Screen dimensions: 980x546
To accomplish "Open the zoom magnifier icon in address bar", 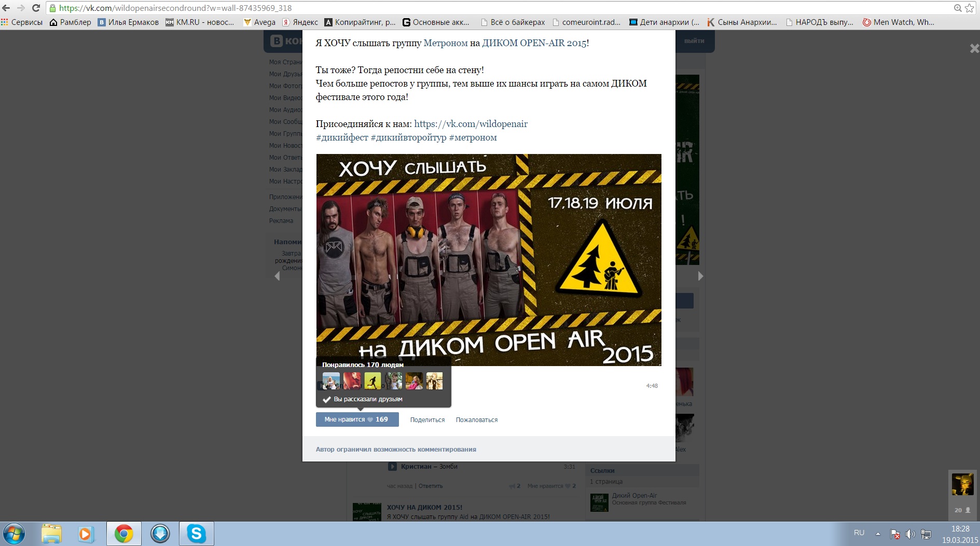I will point(958,8).
